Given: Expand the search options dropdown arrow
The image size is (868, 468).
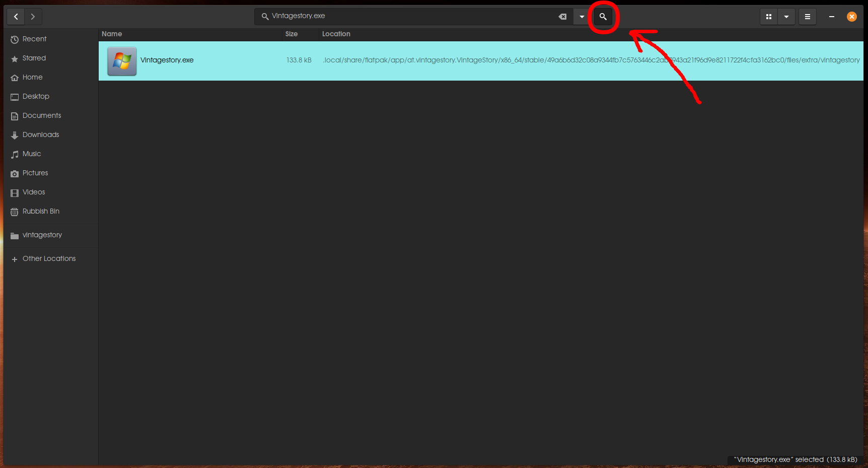Looking at the screenshot, I should pos(582,17).
